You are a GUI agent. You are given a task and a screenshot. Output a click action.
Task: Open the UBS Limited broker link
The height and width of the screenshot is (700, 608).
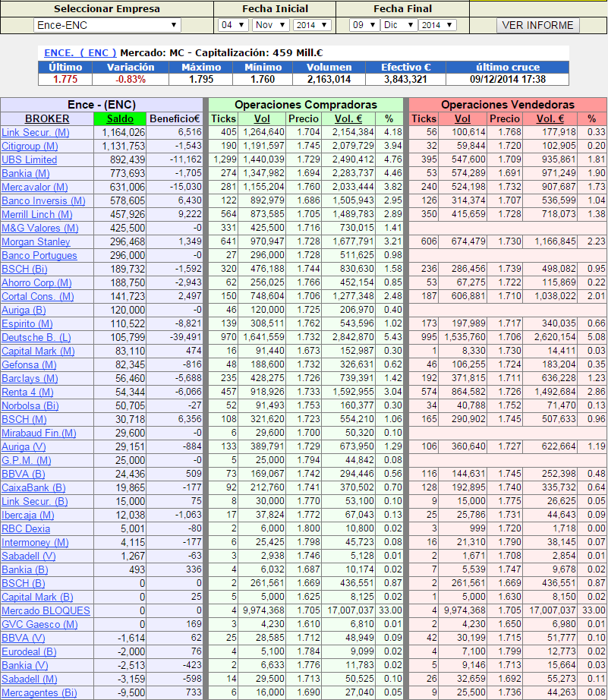tap(29, 160)
